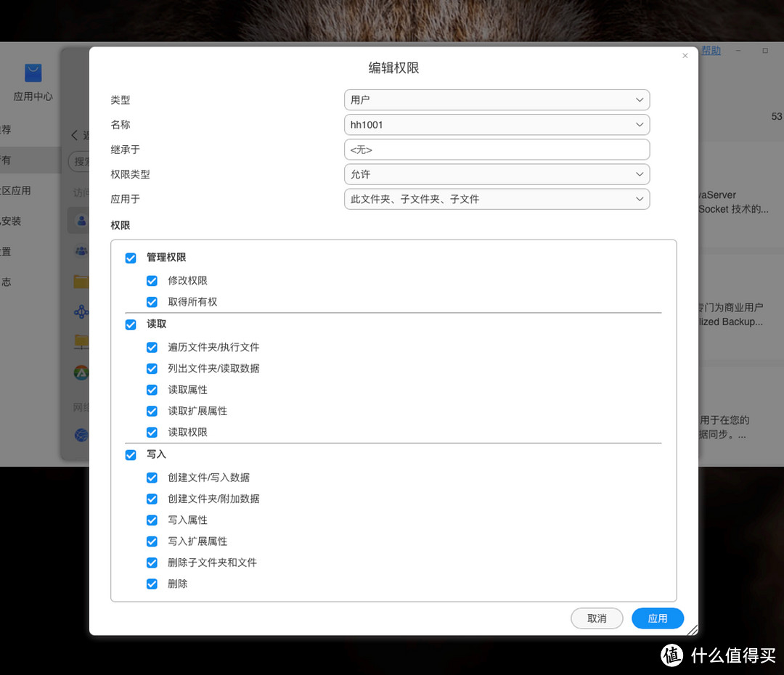This screenshot has width=784, height=675.
Task: Select the single user icon in sidebar
Action: tap(81, 220)
